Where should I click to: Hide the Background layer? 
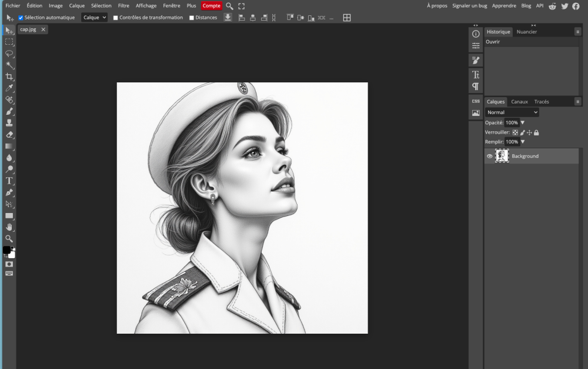tap(489, 156)
